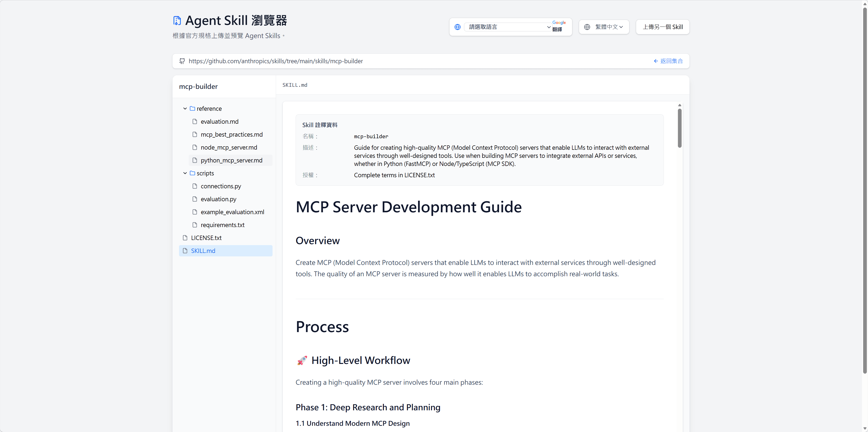Collapse the scripts folder chevron
The height and width of the screenshot is (432, 868).
click(x=185, y=173)
